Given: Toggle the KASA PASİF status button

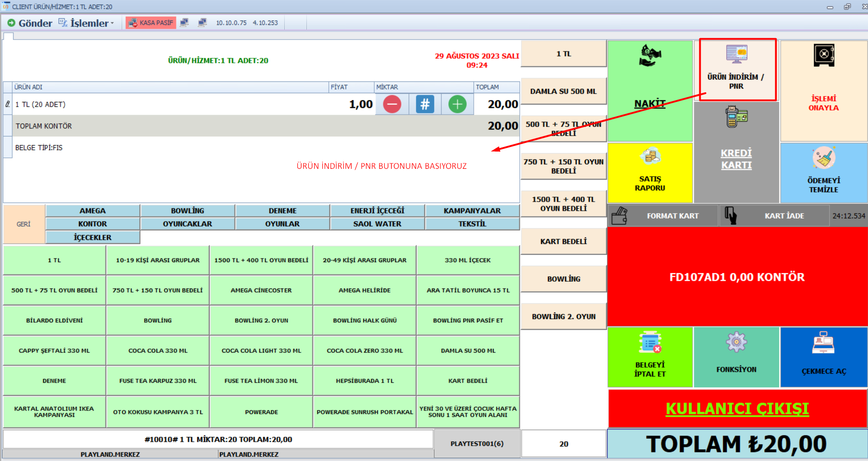Looking at the screenshot, I should [151, 23].
